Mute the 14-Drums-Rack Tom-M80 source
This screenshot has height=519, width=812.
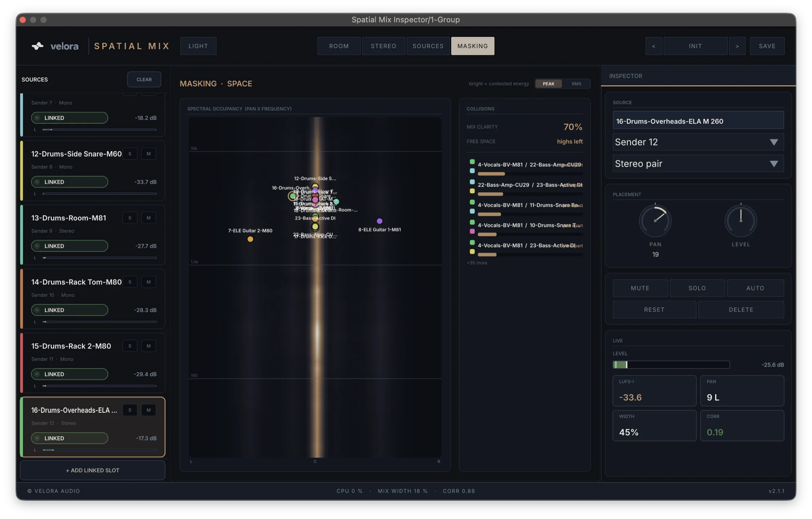click(x=149, y=282)
